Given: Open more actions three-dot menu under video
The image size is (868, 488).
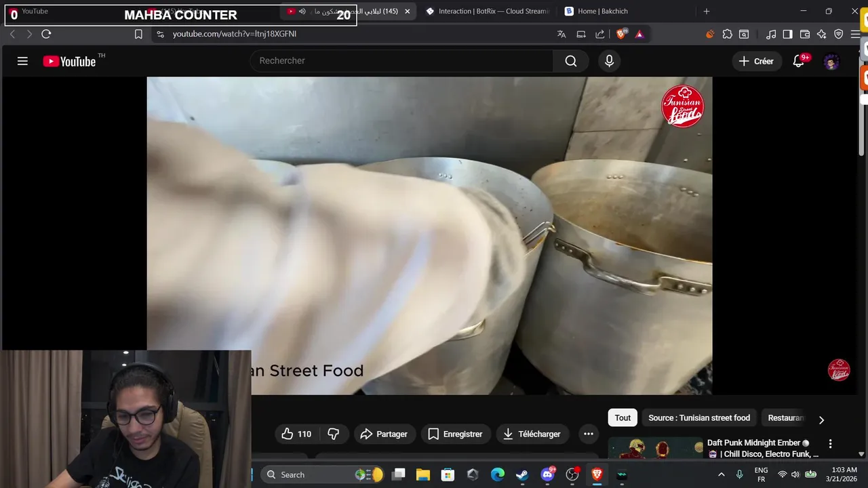Looking at the screenshot, I should [588, 434].
